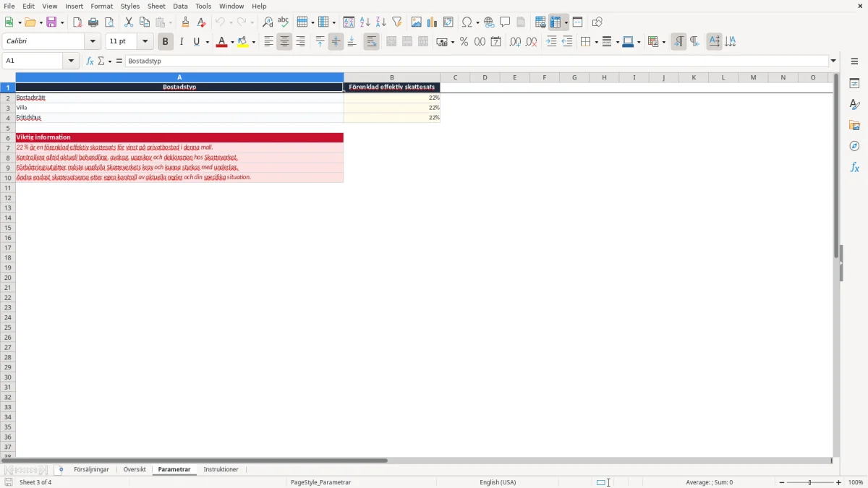Open the Print dialog icon
Screen dimensions: 868x488
point(93,22)
